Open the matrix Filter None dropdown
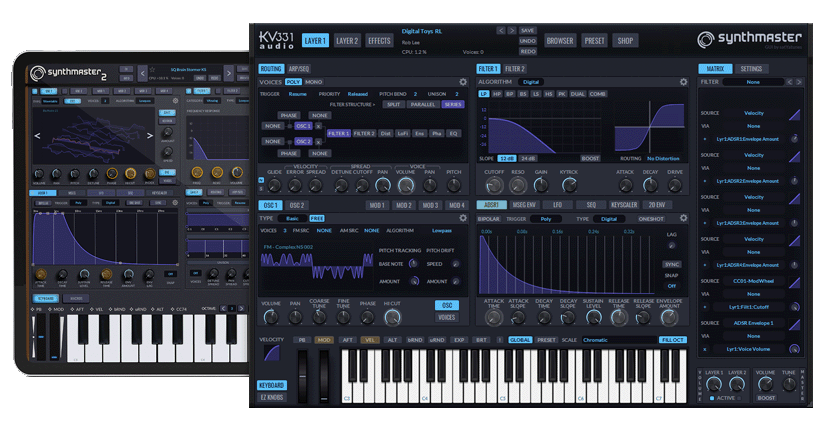Screen dimensions: 828x426 coord(753,82)
